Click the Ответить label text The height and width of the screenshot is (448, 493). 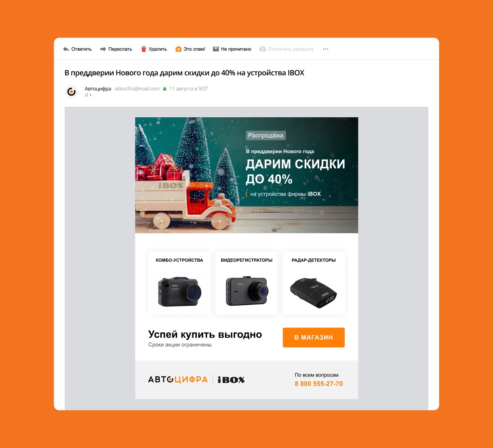(82, 49)
